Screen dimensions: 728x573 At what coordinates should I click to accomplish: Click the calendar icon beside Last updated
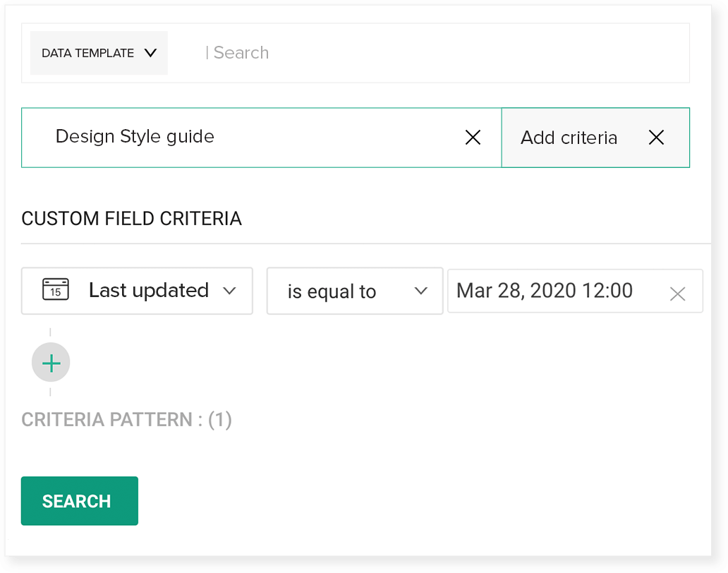[55, 290]
